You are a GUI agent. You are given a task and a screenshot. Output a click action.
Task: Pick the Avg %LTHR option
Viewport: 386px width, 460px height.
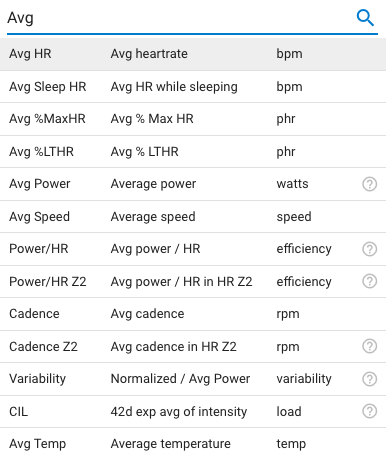pyautogui.click(x=193, y=152)
